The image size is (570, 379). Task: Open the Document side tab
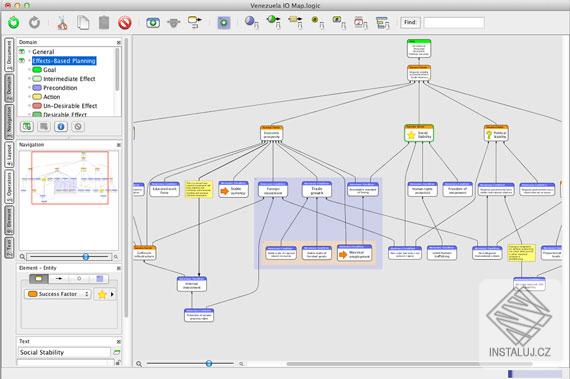point(9,55)
